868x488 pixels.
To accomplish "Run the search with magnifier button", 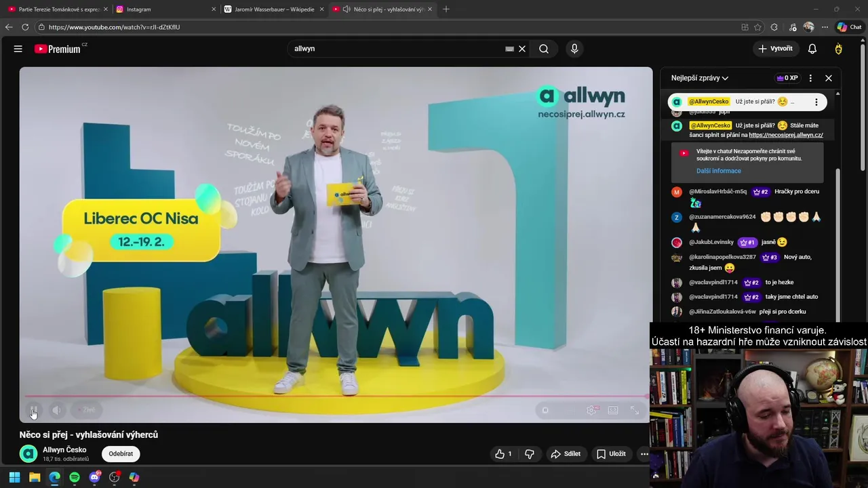I will pos(544,49).
